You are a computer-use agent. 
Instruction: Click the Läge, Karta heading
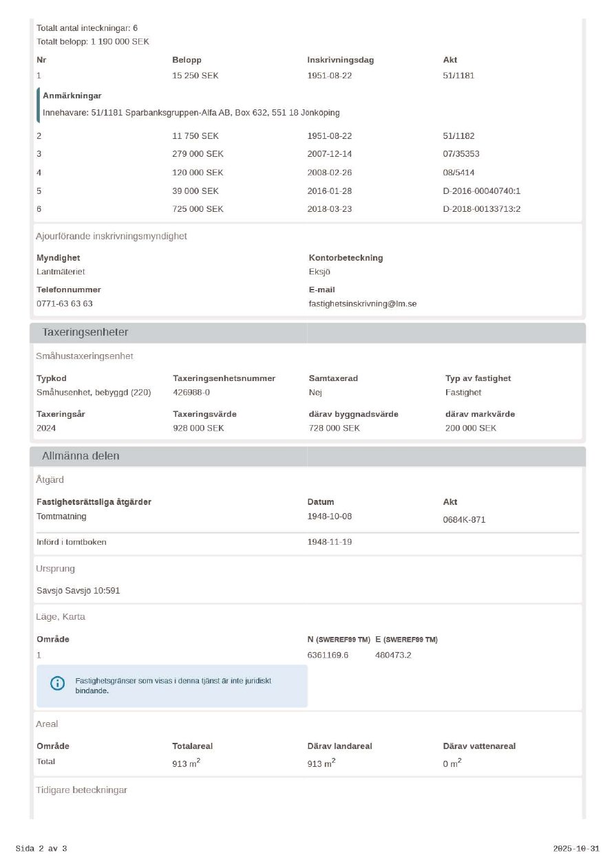click(61, 617)
